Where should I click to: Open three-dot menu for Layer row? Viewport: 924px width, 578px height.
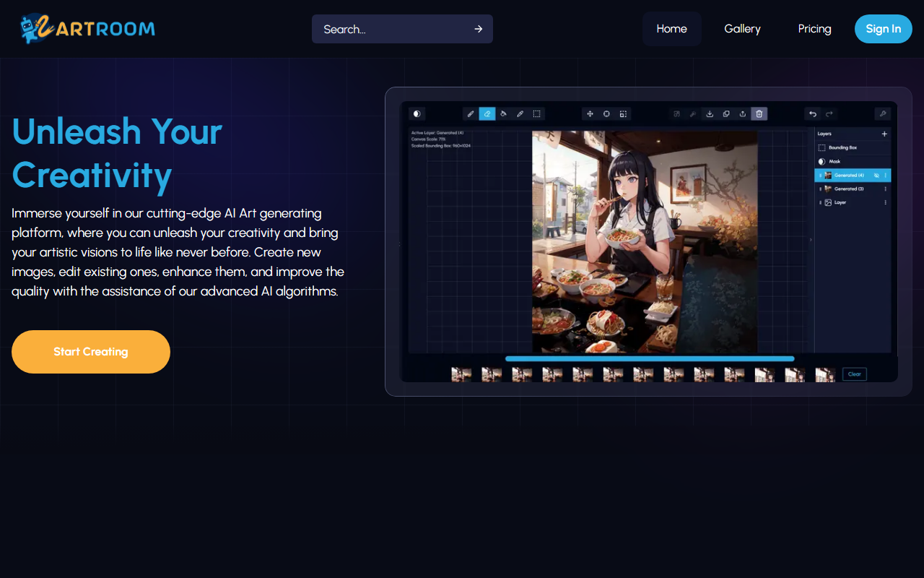click(886, 202)
